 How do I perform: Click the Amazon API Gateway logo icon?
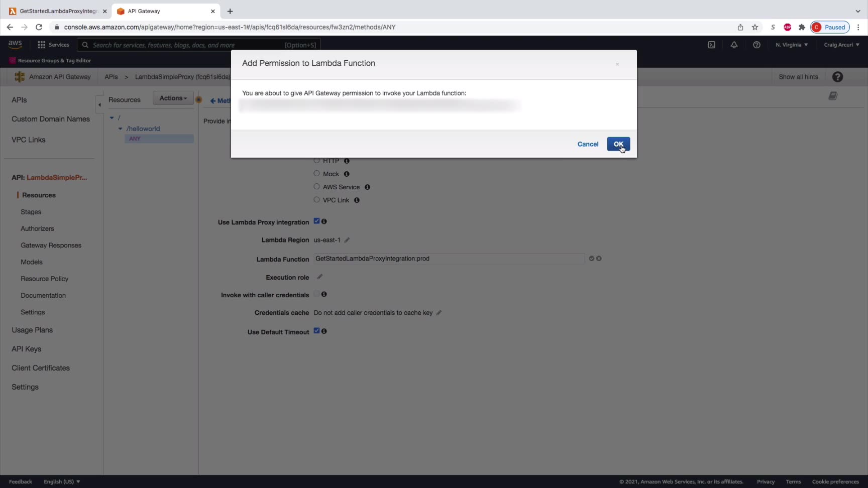(20, 77)
